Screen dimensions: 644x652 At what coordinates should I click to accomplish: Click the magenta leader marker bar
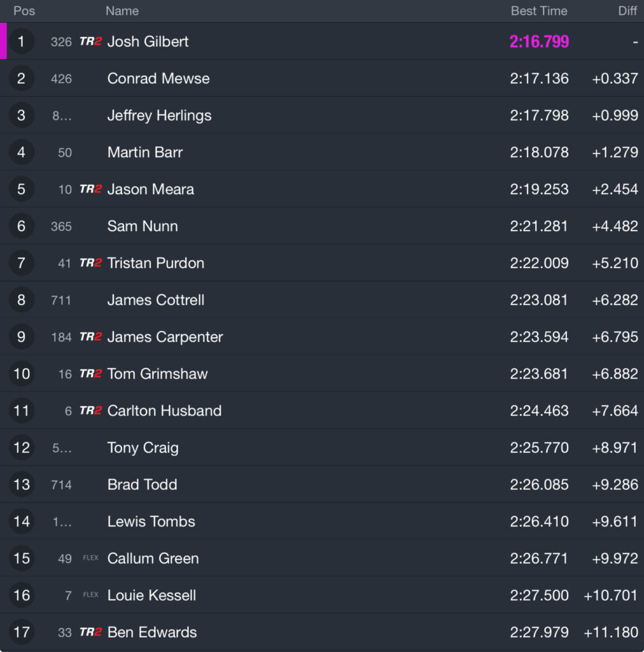click(x=3, y=41)
